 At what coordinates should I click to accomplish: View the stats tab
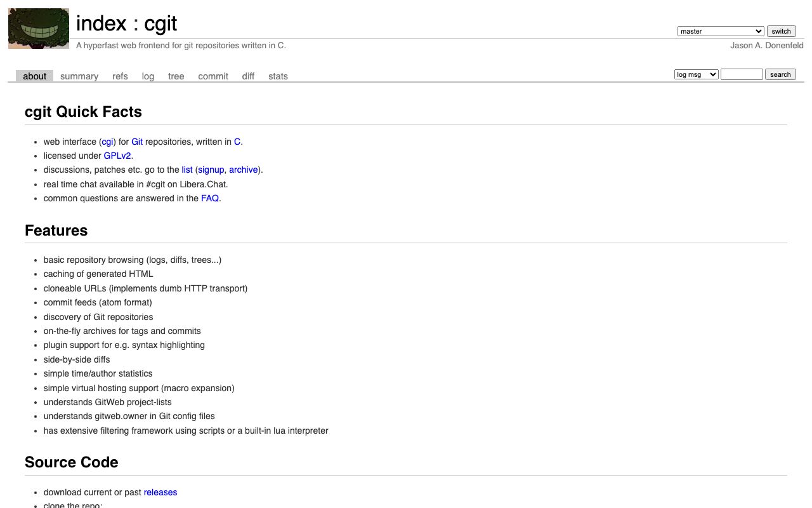tap(278, 76)
